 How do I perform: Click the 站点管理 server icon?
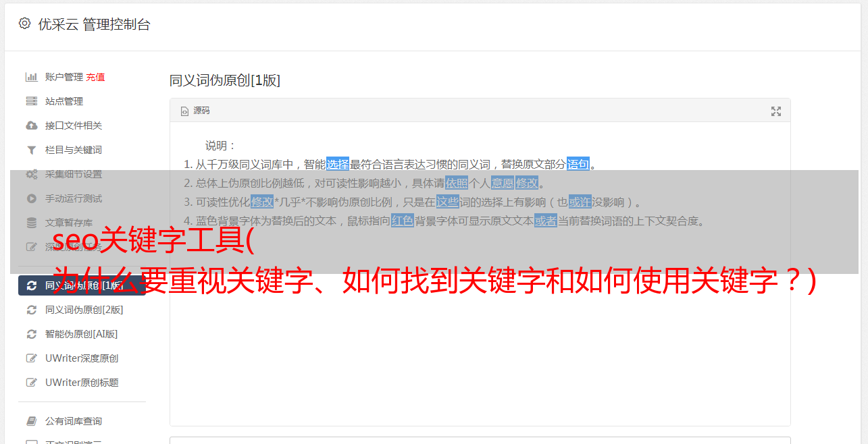click(x=31, y=101)
